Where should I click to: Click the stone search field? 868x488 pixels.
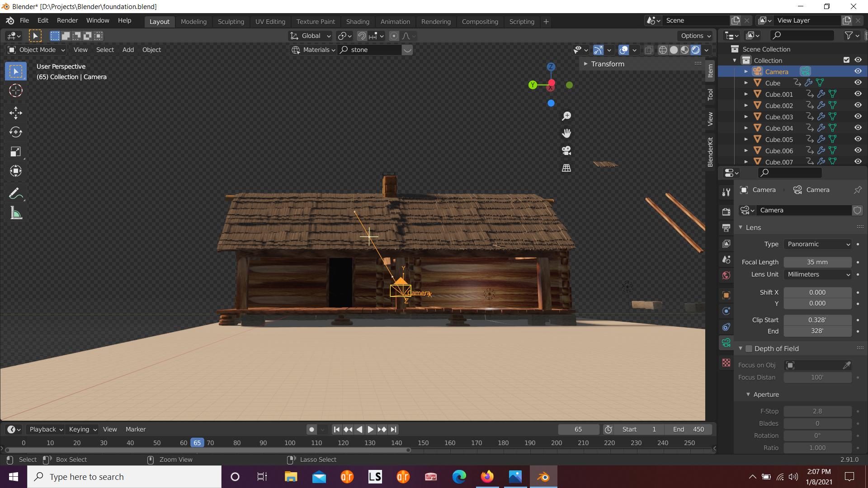click(x=370, y=50)
